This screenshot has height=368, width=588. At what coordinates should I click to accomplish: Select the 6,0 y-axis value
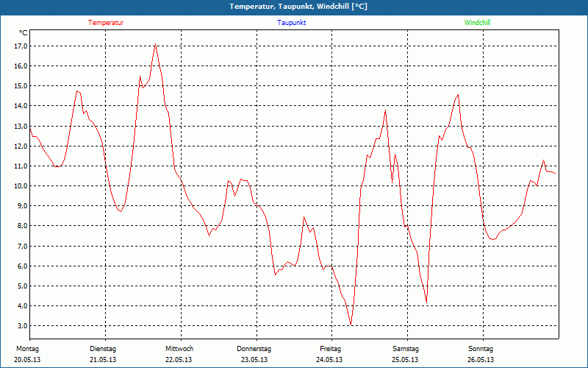21,266
